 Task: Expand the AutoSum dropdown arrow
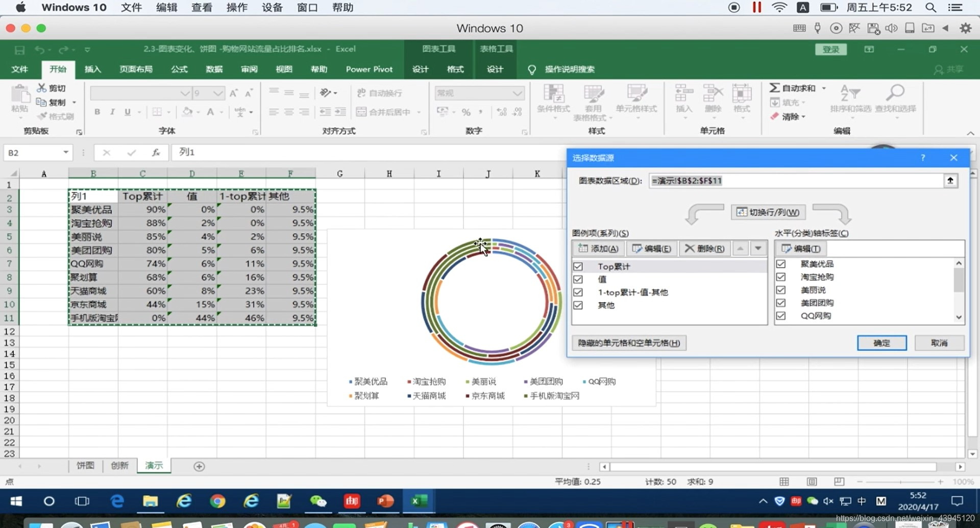[x=824, y=88]
